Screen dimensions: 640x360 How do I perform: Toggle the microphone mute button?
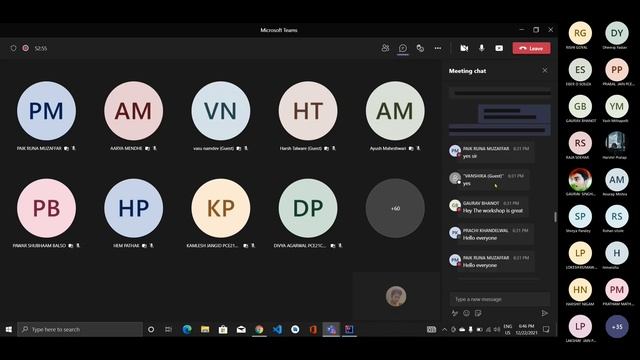[x=482, y=48]
